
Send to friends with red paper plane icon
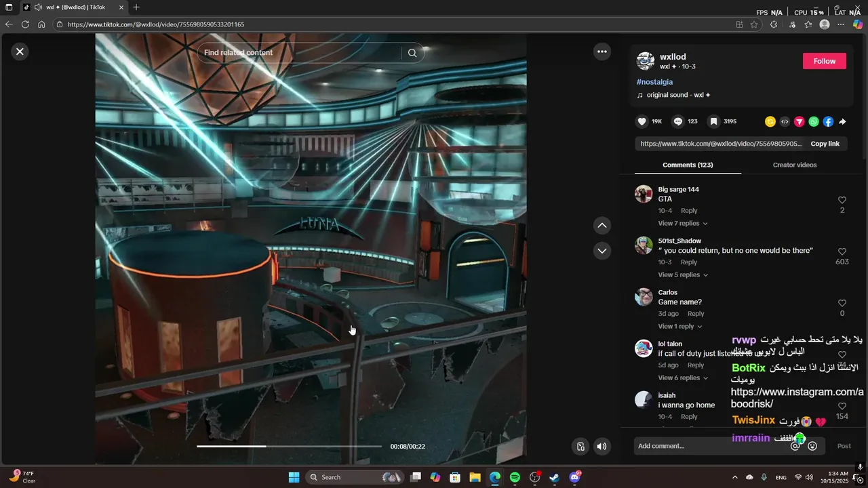tap(799, 122)
